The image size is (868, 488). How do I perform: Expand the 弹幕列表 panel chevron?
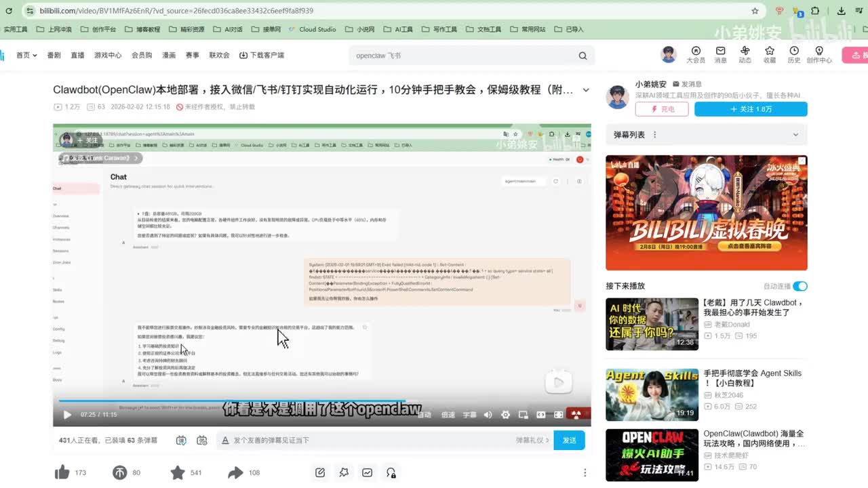[x=796, y=135]
